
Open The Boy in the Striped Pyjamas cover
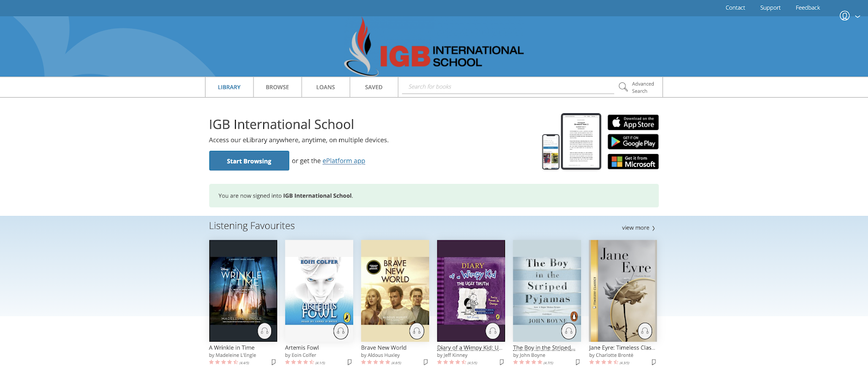547,291
